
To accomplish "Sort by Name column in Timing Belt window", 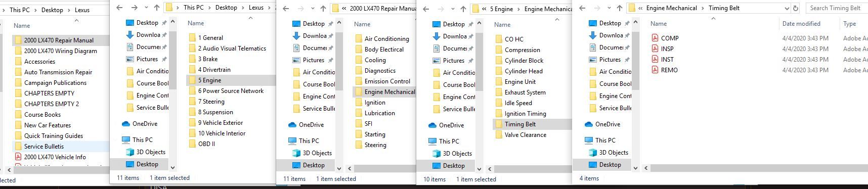I will [658, 23].
